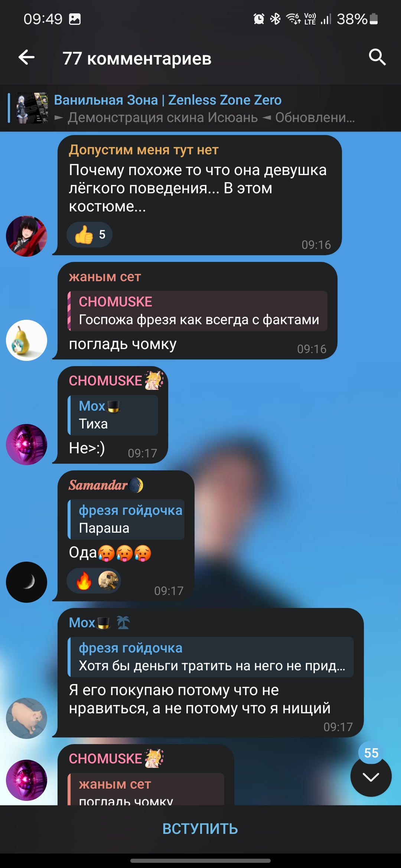Open the crescent moon avatar of Samandar
The image size is (401, 868).
pos(27,582)
